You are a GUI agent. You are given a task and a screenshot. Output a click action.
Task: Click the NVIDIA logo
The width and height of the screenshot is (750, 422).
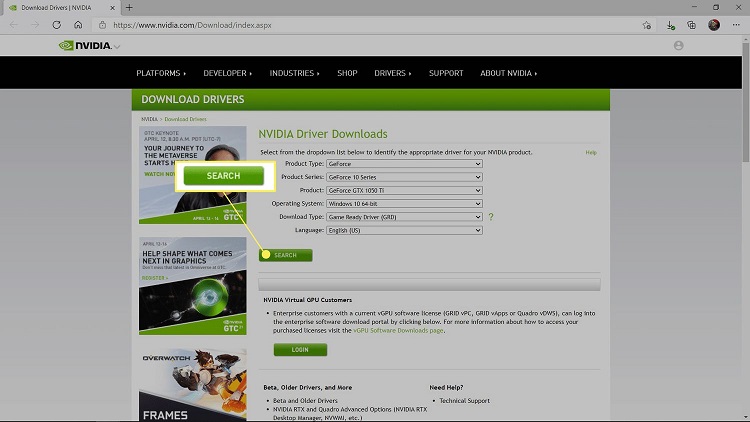point(85,45)
